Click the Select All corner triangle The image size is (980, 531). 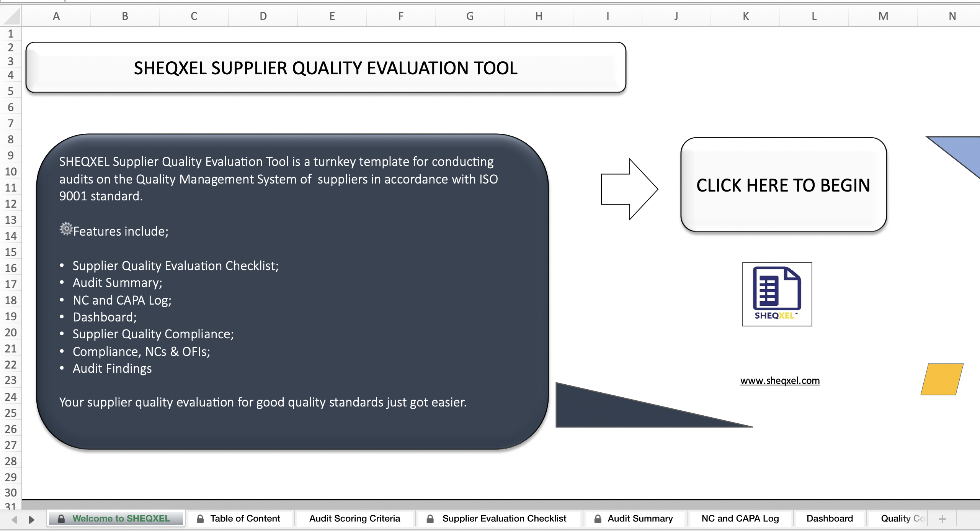click(x=11, y=16)
